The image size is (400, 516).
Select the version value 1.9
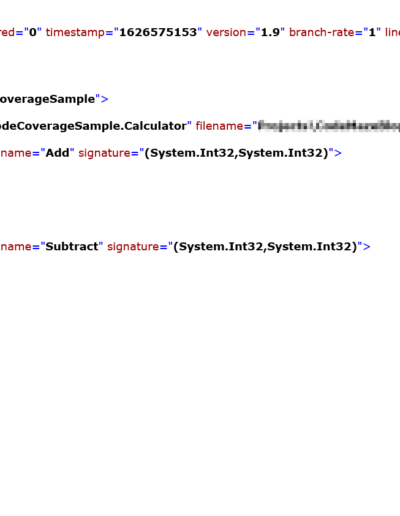pos(270,32)
